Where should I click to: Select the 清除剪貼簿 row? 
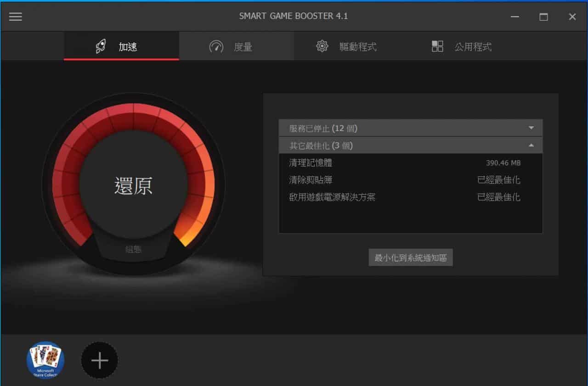(411, 180)
